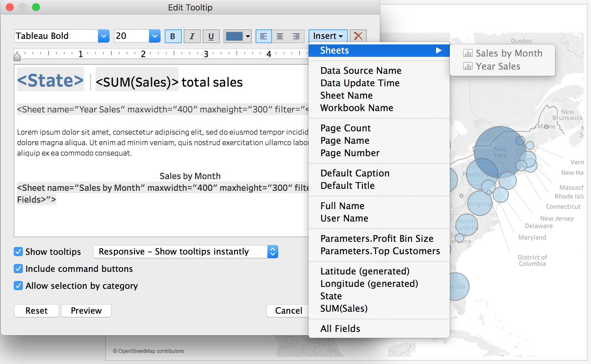
Task: Click 'total sales' text in editor
Action: [212, 82]
